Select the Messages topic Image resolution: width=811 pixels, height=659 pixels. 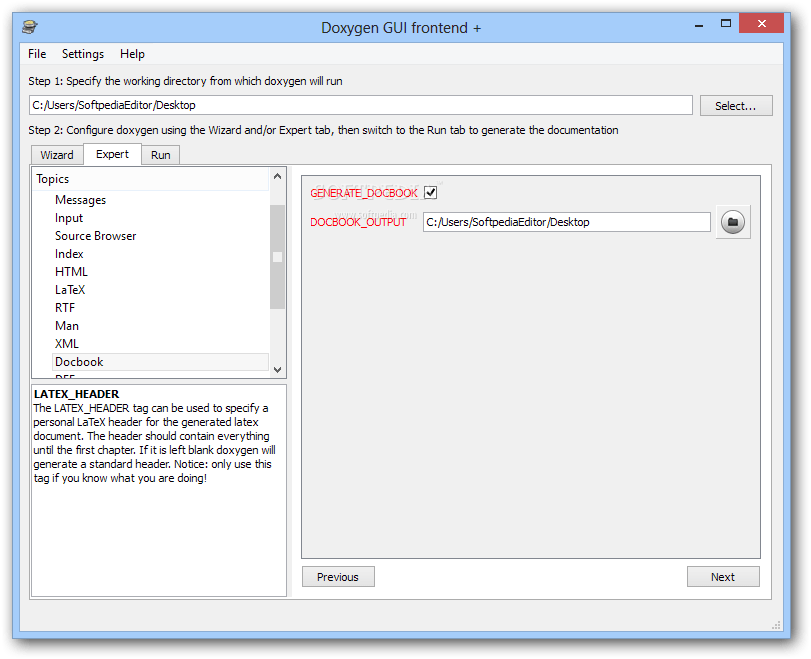[x=80, y=200]
